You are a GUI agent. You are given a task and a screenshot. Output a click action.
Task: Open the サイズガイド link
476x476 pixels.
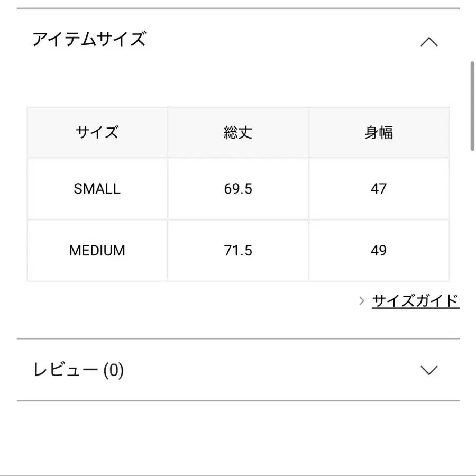[415, 301]
